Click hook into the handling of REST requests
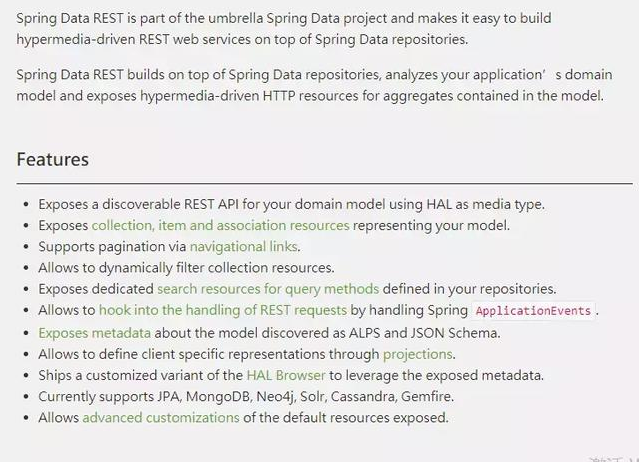This screenshot has width=639, height=465. tap(222, 310)
